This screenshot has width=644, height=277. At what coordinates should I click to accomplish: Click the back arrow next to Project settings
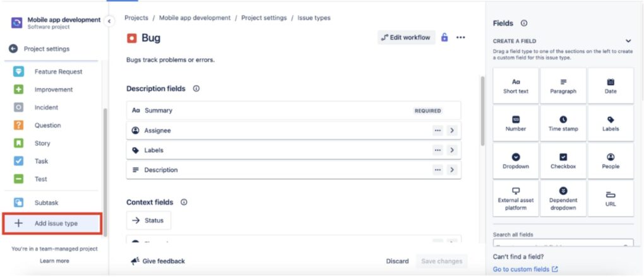click(x=13, y=49)
